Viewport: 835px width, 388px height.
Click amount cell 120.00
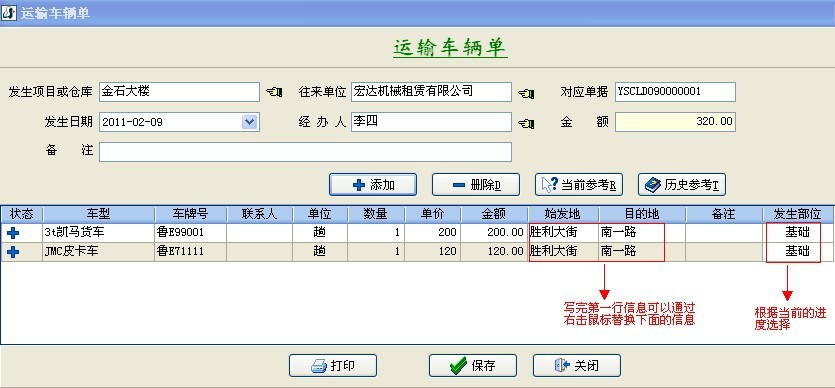tap(495, 252)
